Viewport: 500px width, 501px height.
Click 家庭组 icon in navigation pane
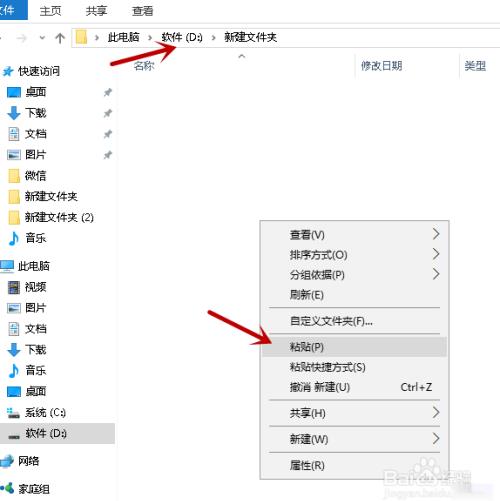(7, 488)
